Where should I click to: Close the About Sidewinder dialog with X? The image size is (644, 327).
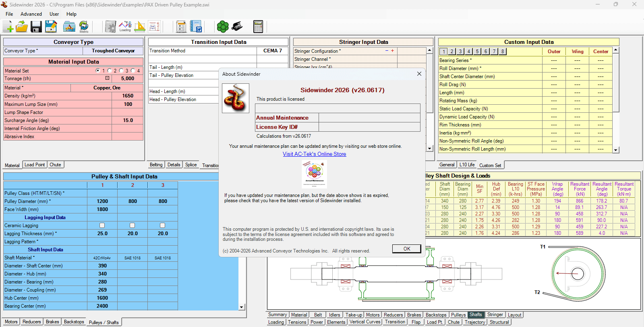tap(419, 74)
